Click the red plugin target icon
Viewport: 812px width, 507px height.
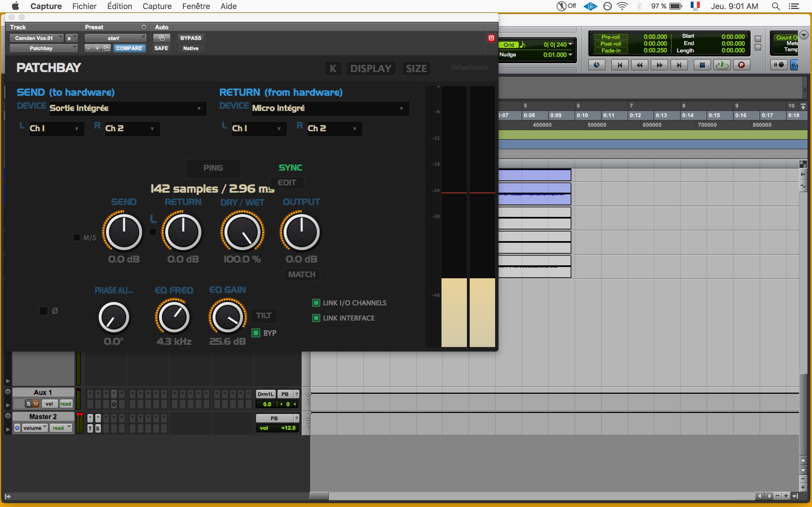491,38
